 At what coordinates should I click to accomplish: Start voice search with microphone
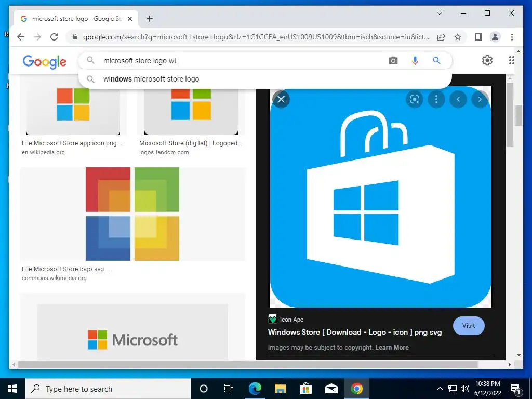click(415, 61)
